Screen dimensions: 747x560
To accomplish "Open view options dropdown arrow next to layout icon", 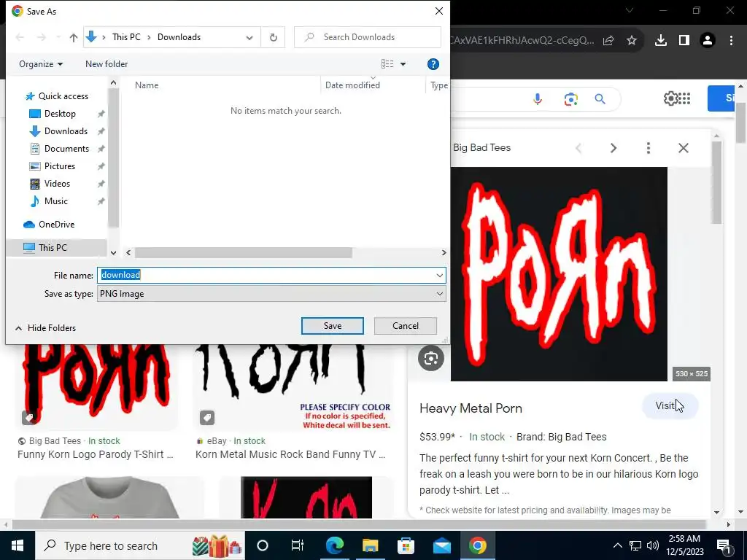I will 403,64.
